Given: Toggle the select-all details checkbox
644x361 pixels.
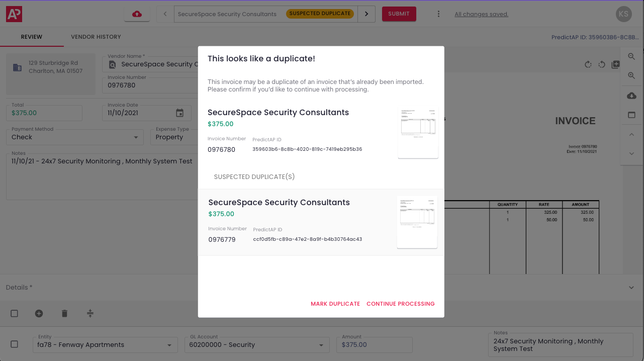Looking at the screenshot, I should [x=15, y=314].
